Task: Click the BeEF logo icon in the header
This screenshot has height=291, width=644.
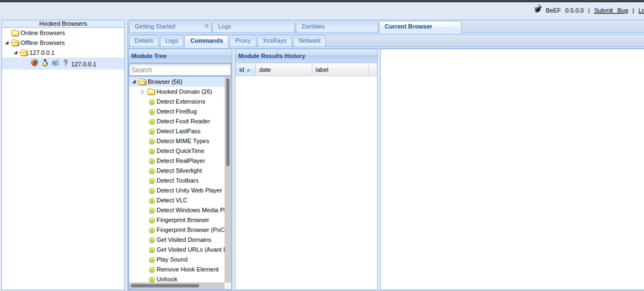Action: point(538,9)
